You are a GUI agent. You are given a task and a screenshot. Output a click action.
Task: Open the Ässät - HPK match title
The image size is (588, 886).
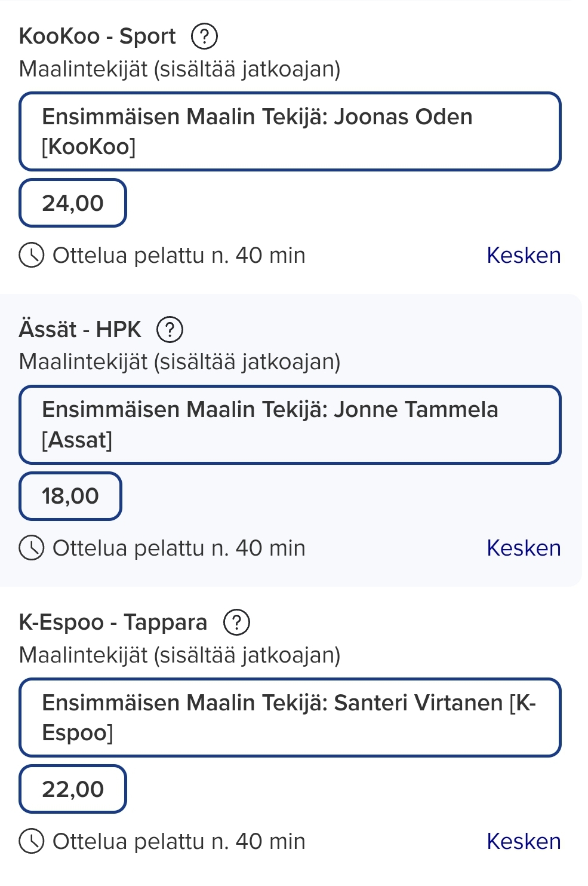click(x=80, y=329)
